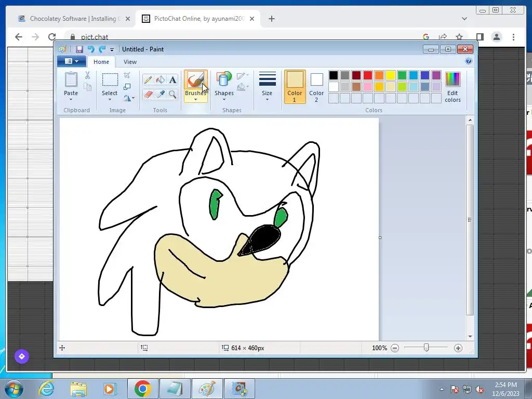
Task: Open the Paste dropdown arrow
Action: 71,99
